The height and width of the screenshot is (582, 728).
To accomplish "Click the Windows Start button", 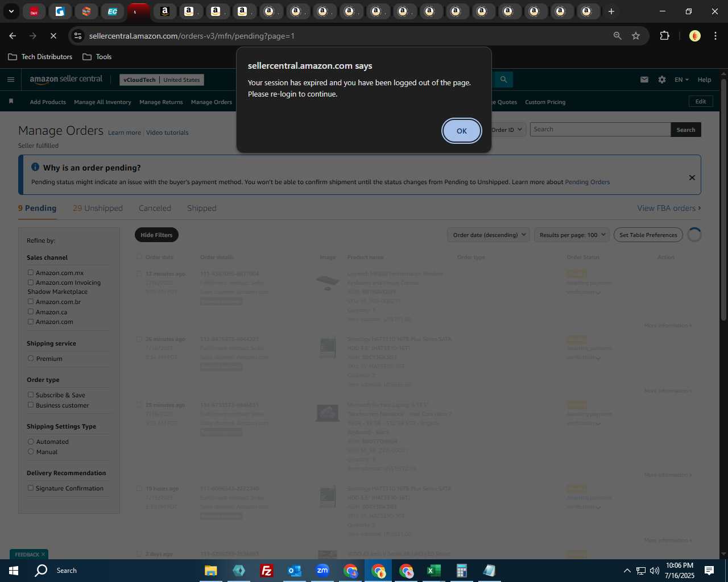I will pos(14,571).
